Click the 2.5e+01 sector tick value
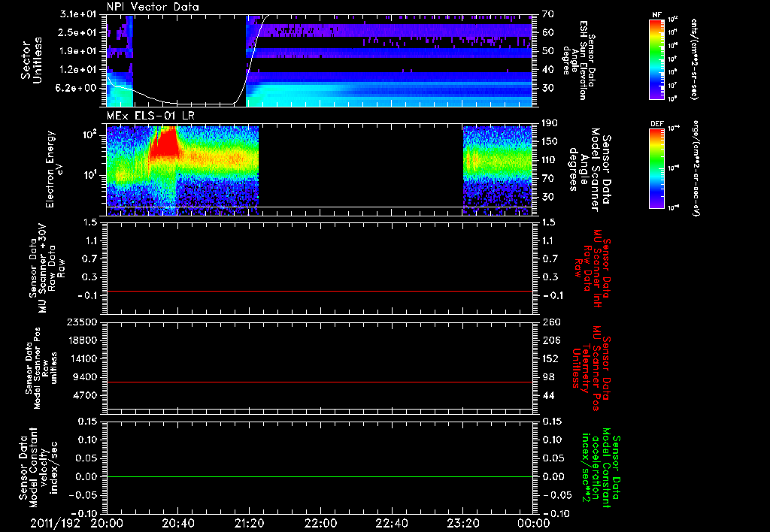The height and width of the screenshot is (532, 770). pos(79,32)
